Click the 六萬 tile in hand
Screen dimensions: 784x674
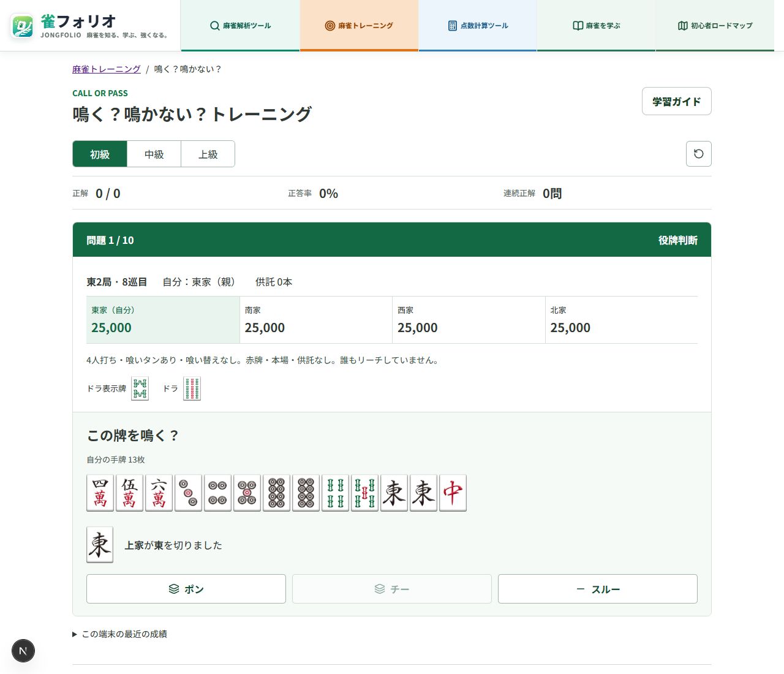coord(159,493)
